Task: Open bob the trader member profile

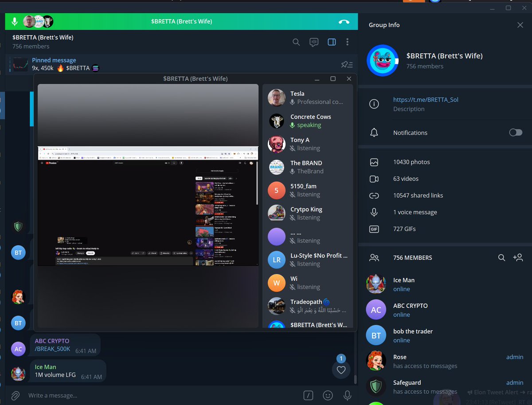Action: (x=445, y=336)
